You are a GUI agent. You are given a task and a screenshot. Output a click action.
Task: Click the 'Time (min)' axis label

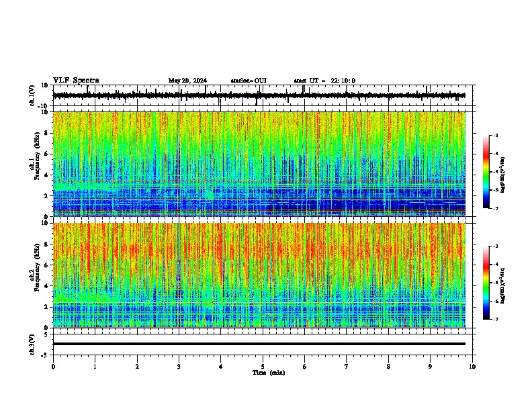(x=269, y=373)
